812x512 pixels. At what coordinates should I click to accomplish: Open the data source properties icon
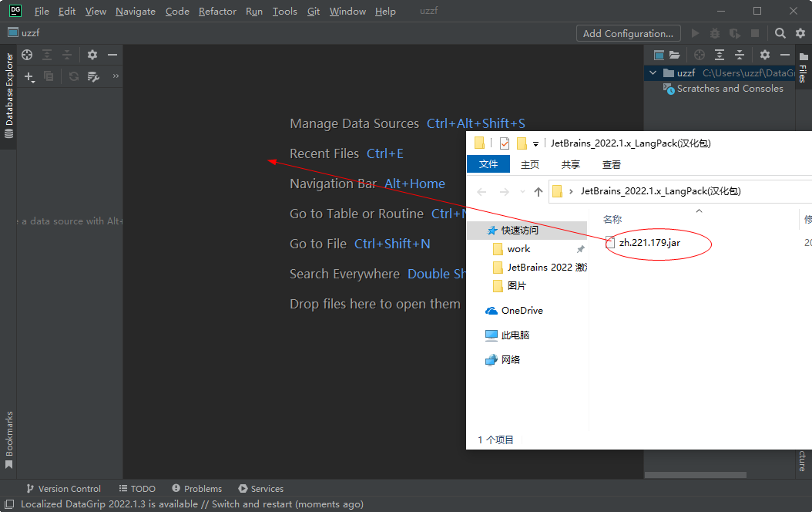[x=93, y=76]
